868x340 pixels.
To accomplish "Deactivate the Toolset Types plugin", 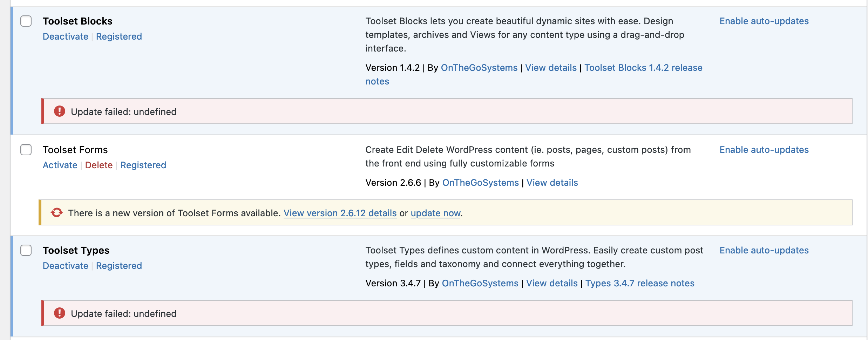I will pyautogui.click(x=66, y=266).
